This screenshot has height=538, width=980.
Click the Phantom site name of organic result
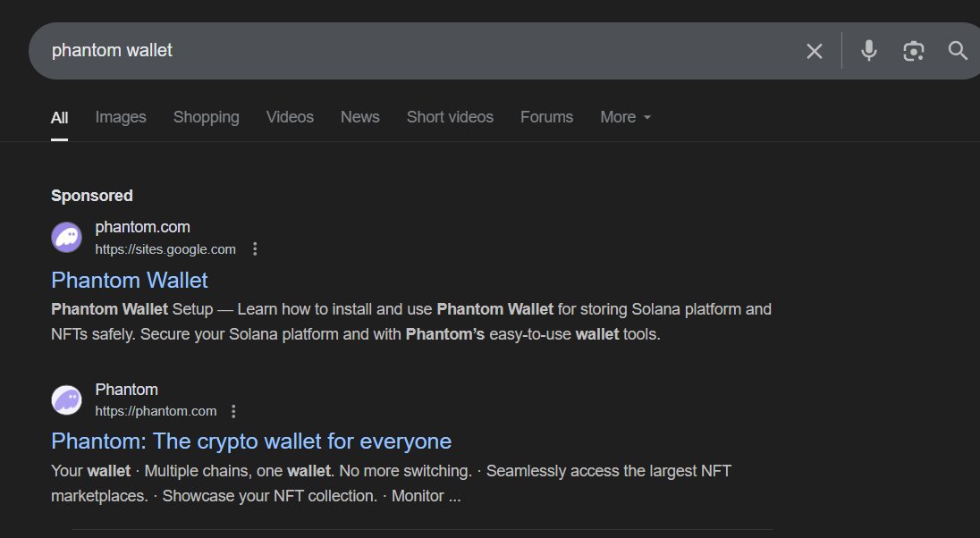126,390
